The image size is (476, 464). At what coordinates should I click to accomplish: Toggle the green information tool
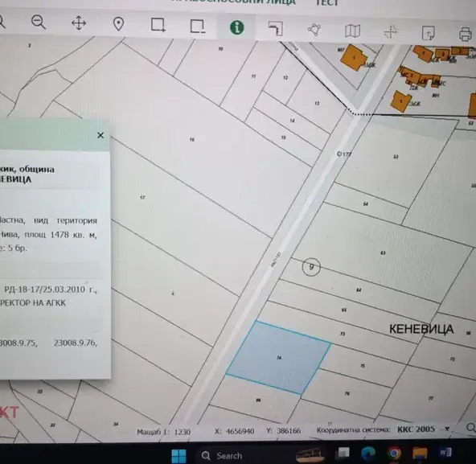[236, 27]
